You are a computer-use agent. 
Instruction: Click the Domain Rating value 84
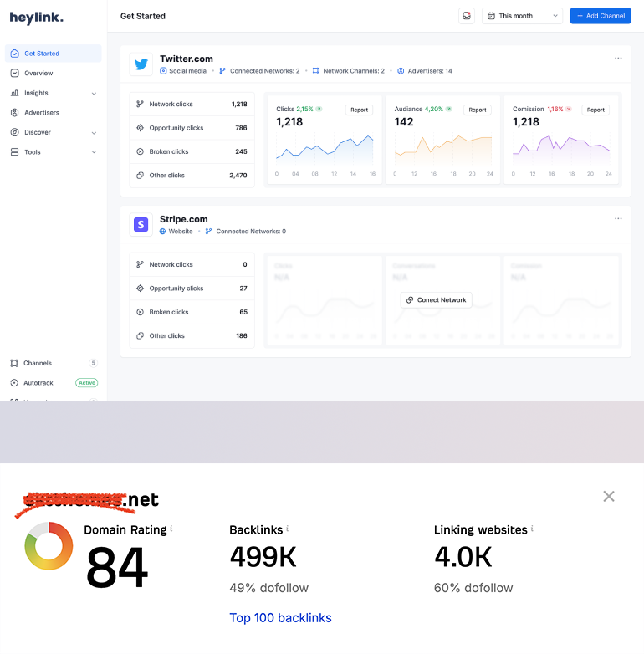(117, 568)
